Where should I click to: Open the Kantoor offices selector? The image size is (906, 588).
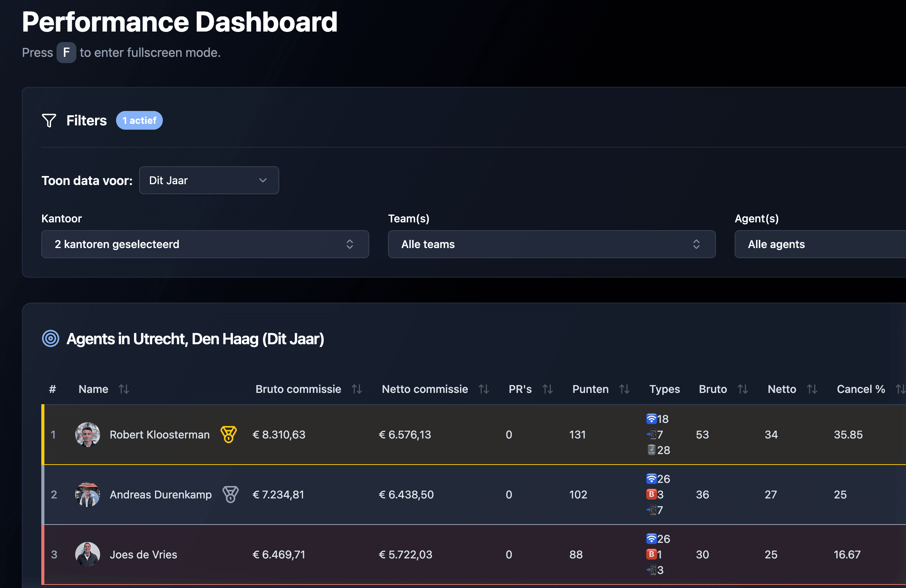click(x=205, y=244)
